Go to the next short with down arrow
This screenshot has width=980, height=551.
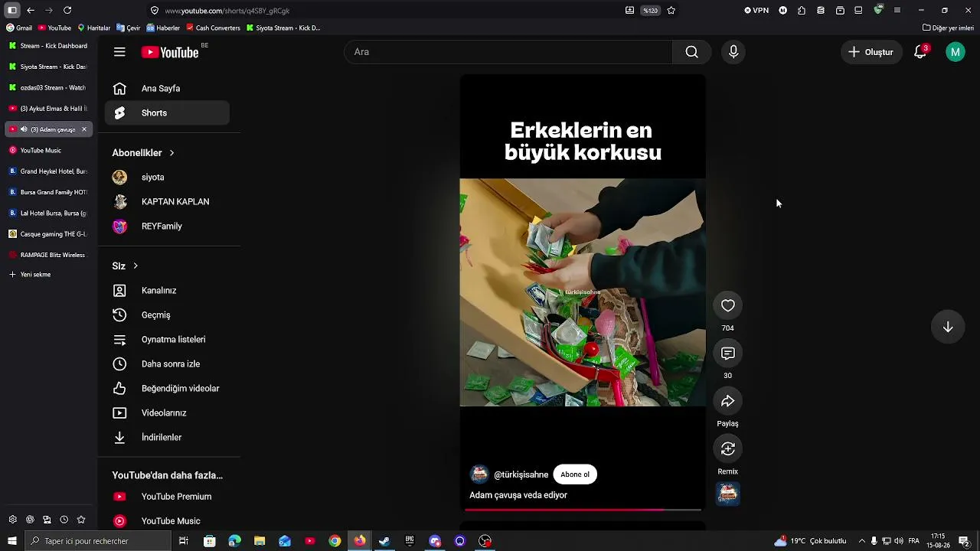coord(948,327)
